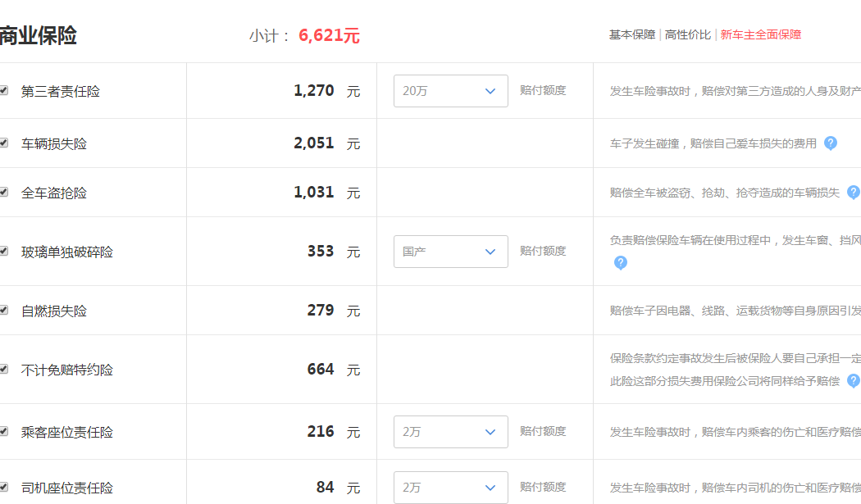Click the 司机座位责任险 label
The height and width of the screenshot is (504, 861).
pyautogui.click(x=67, y=488)
